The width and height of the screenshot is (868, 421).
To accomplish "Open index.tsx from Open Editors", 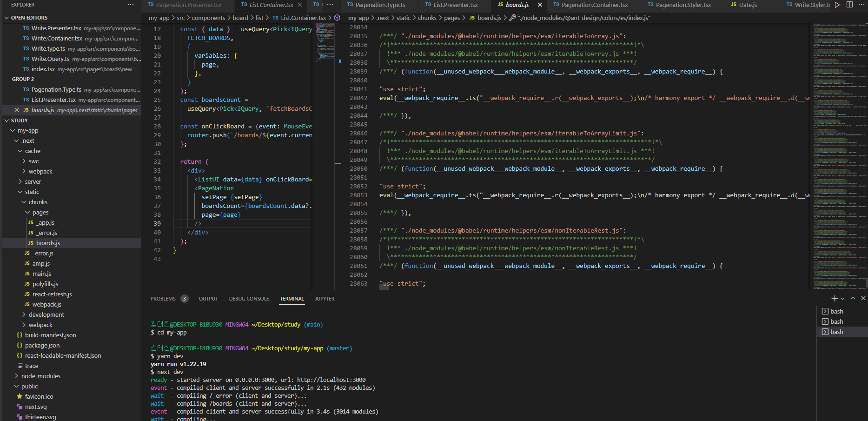I will click(71, 69).
